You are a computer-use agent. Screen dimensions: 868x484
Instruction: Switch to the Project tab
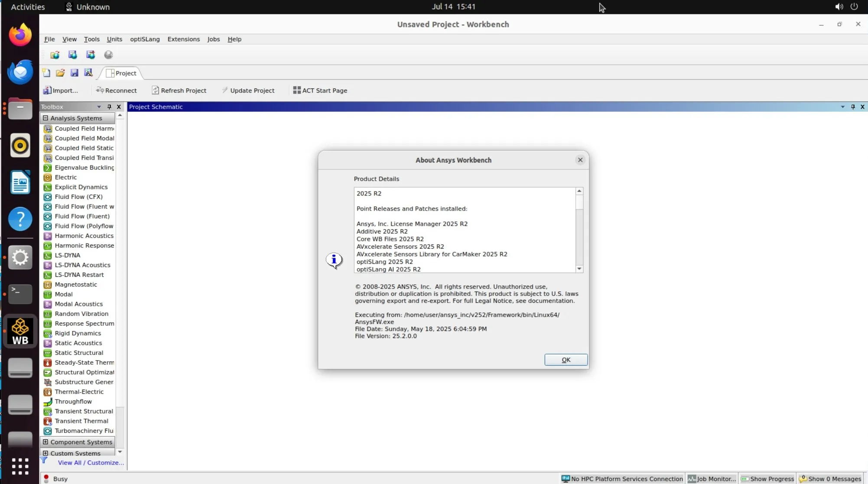coord(121,73)
